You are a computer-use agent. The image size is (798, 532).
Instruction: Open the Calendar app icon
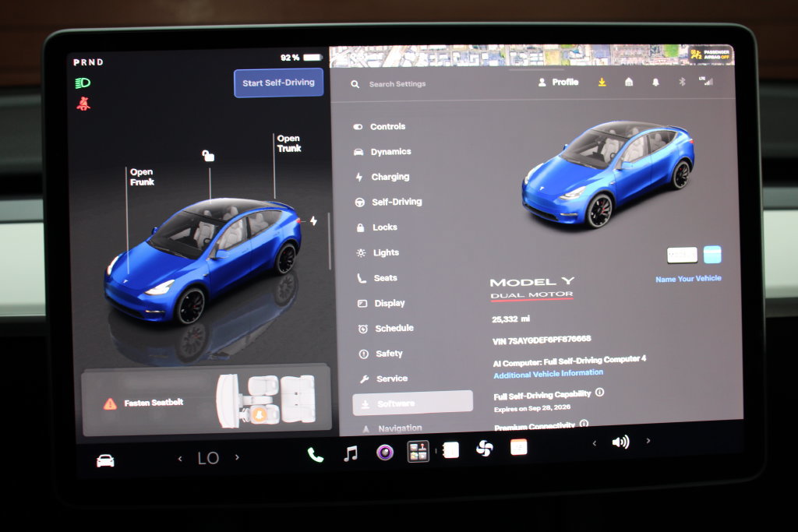pos(518,447)
